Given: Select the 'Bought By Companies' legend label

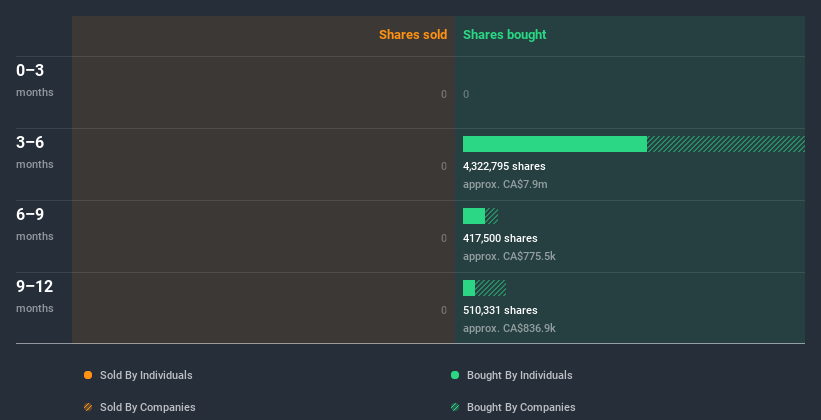Looking at the screenshot, I should (521, 407).
